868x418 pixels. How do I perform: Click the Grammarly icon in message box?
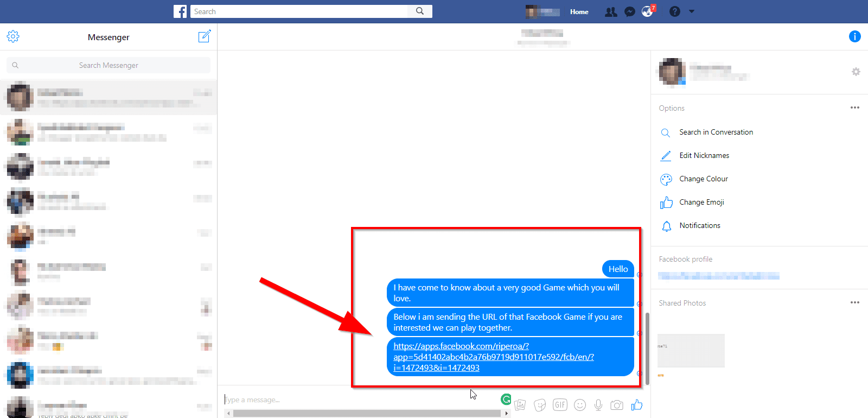(x=506, y=400)
